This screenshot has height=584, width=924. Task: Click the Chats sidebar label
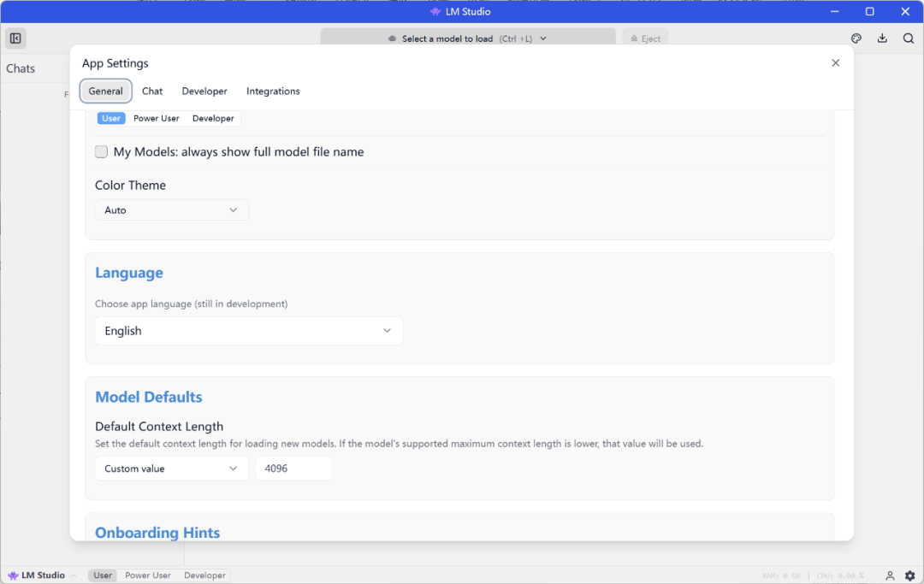point(21,68)
